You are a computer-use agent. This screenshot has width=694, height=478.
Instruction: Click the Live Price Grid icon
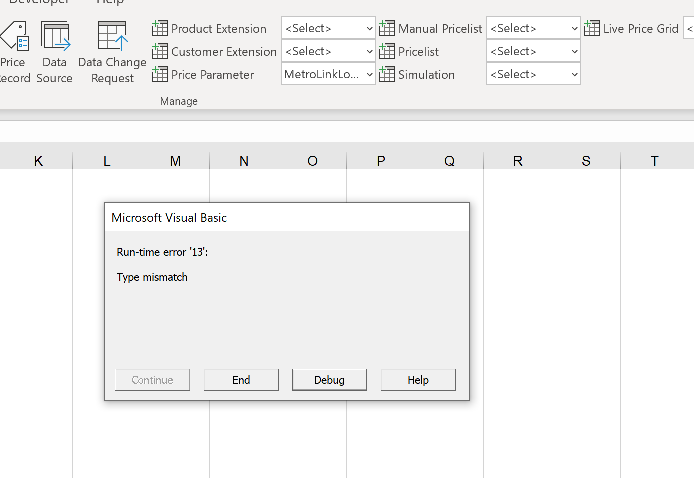pyautogui.click(x=592, y=29)
